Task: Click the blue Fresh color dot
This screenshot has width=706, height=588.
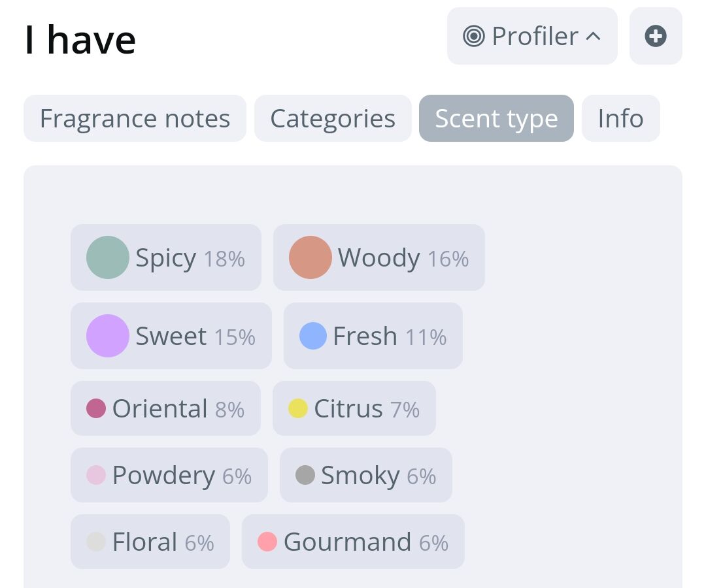Action: coord(313,336)
